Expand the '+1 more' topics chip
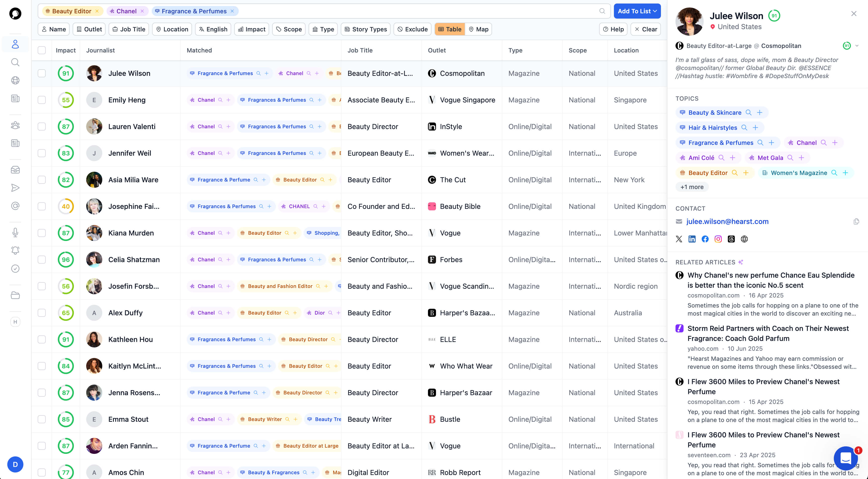 pyautogui.click(x=692, y=187)
